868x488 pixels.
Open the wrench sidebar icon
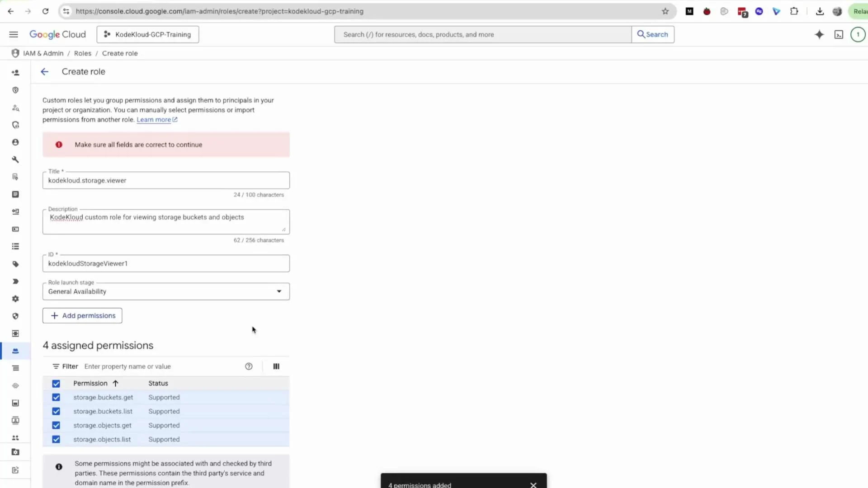[15, 160]
